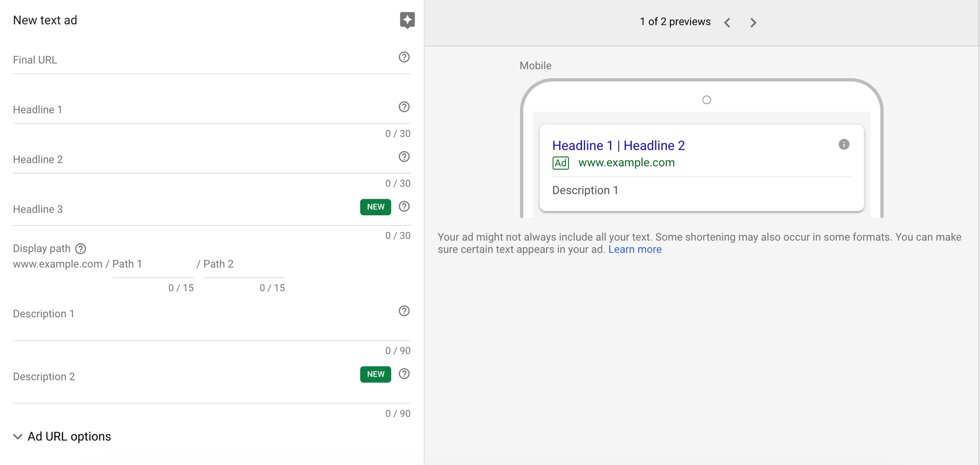Click the Headline 2 help icon
Viewport: 980px width, 465px height.
[x=404, y=157]
